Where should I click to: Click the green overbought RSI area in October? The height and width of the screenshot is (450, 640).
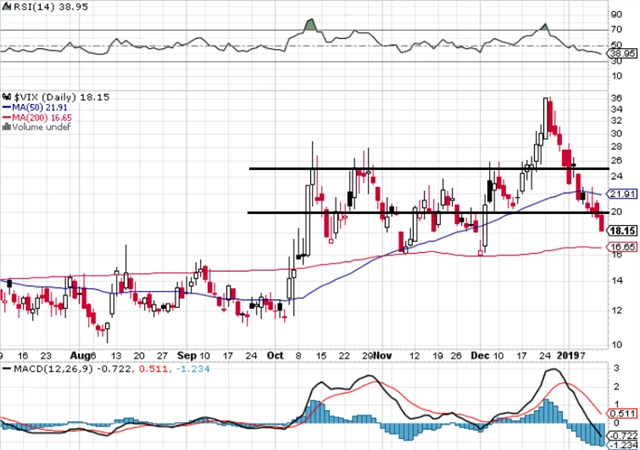tap(310, 24)
